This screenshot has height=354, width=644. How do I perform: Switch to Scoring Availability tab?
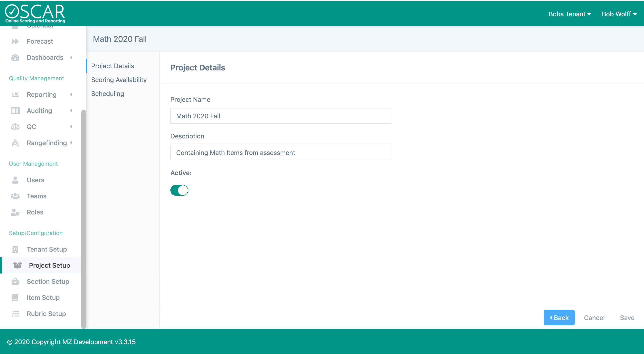tap(119, 80)
